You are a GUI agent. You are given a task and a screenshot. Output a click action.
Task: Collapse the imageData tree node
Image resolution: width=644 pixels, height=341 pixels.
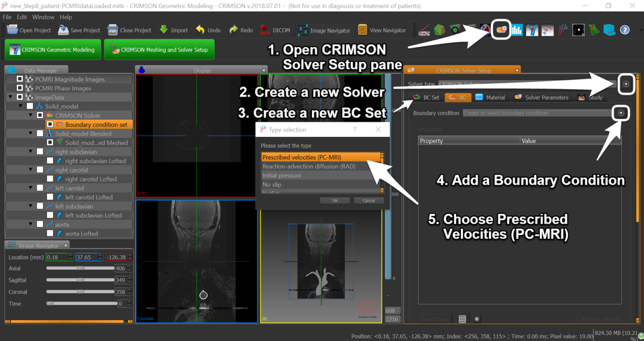pos(11,97)
